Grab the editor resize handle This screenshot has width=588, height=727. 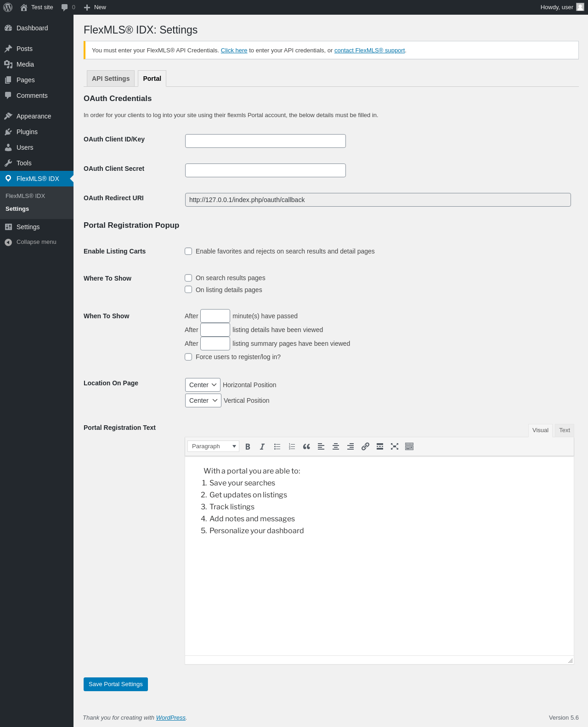pyautogui.click(x=570, y=660)
